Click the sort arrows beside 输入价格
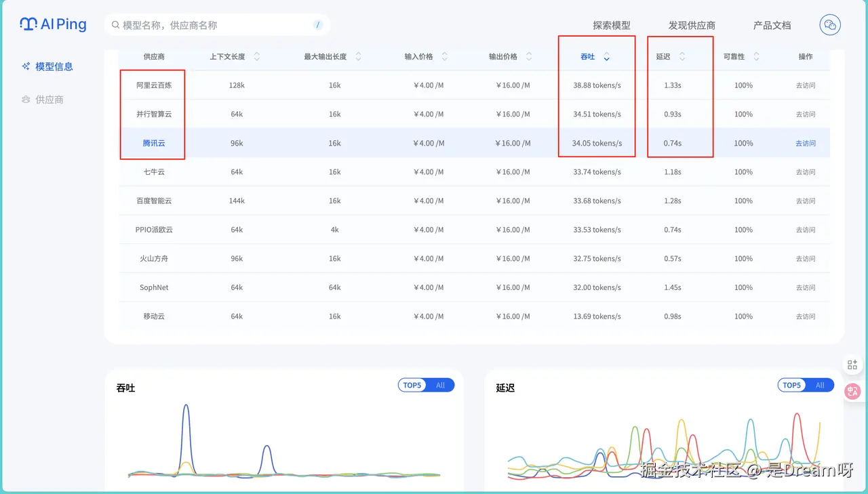 [444, 57]
